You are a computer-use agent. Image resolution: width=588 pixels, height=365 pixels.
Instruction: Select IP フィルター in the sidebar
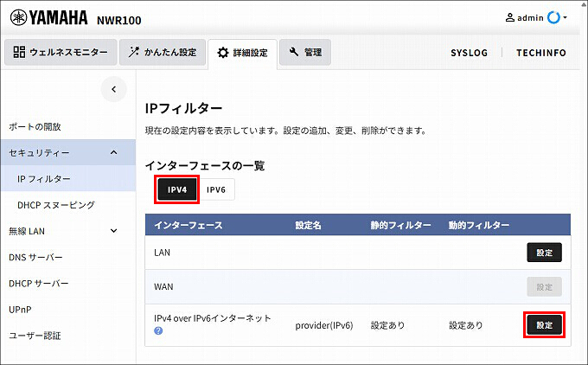(x=67, y=179)
